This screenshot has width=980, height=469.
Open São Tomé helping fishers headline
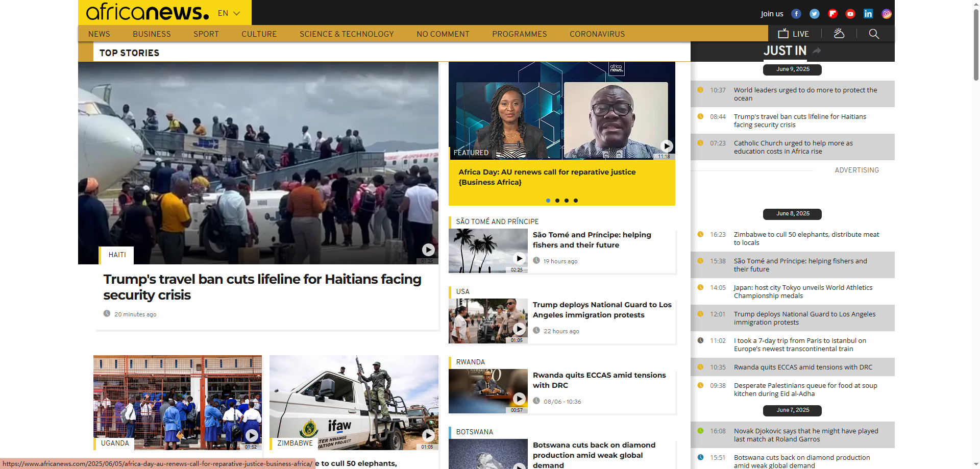click(x=592, y=240)
